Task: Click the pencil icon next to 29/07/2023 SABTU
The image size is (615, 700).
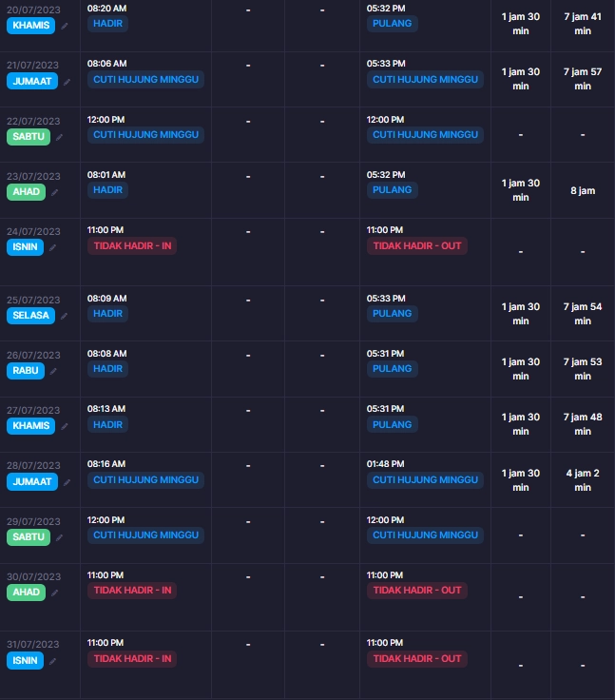Action: pos(59,537)
